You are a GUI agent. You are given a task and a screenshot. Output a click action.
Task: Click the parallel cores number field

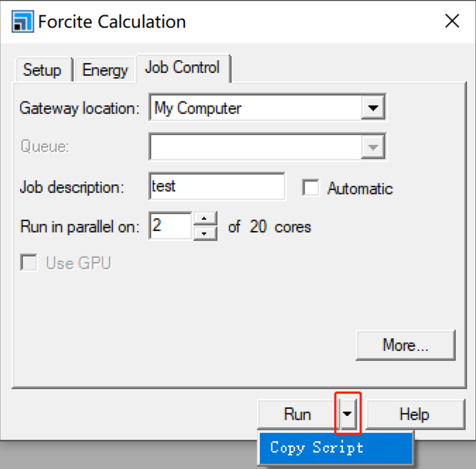[171, 226]
